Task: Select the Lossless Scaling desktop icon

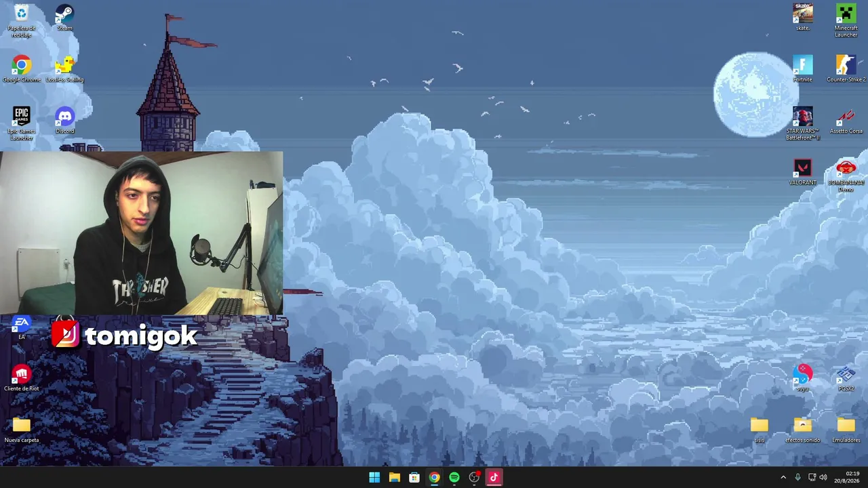Action: pos(64,69)
